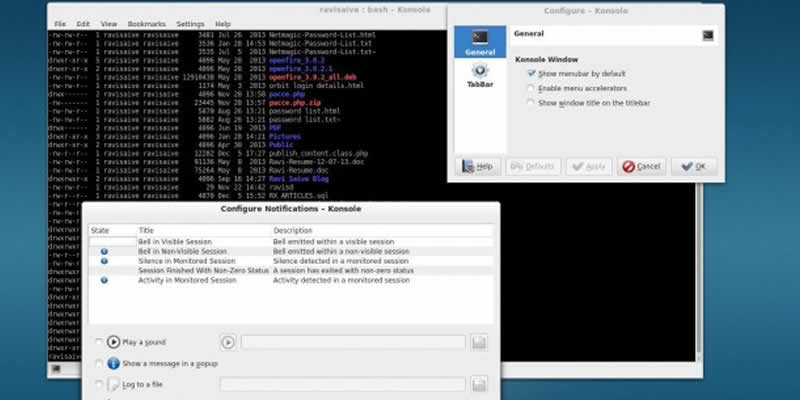Enable Show a message in a popup
This screenshot has height=400, width=800.
[99, 363]
